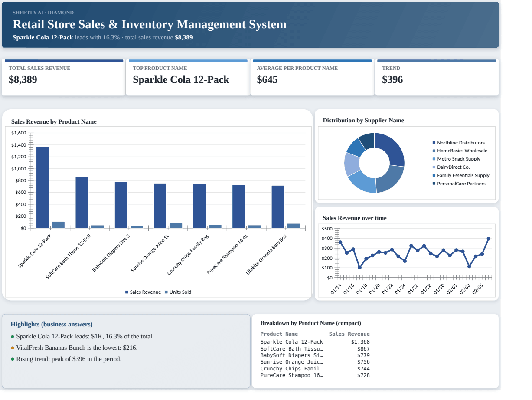Click the TREND card label

coord(391,68)
